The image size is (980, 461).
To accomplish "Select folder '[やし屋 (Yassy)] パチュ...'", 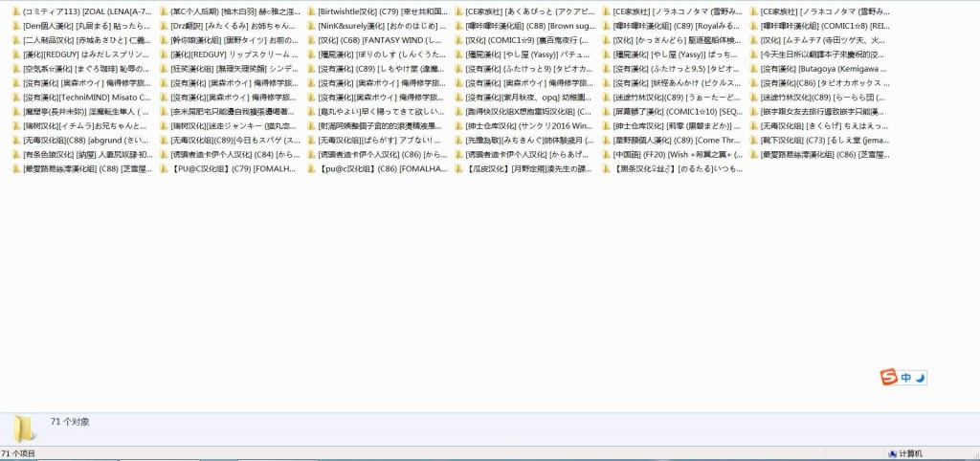I will point(524,55).
